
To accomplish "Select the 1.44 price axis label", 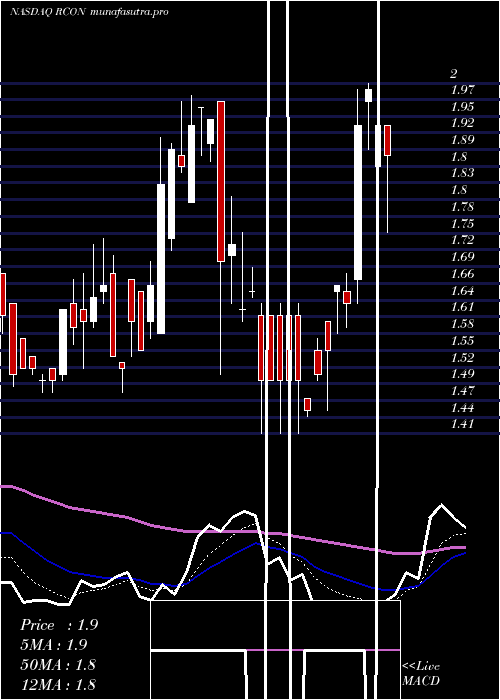I will pyautogui.click(x=462, y=408).
